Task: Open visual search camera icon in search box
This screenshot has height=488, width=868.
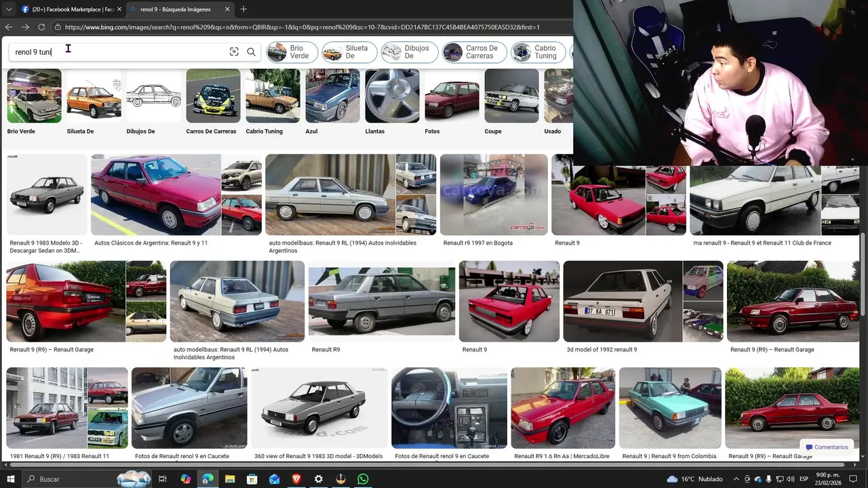Action: pyautogui.click(x=234, y=52)
